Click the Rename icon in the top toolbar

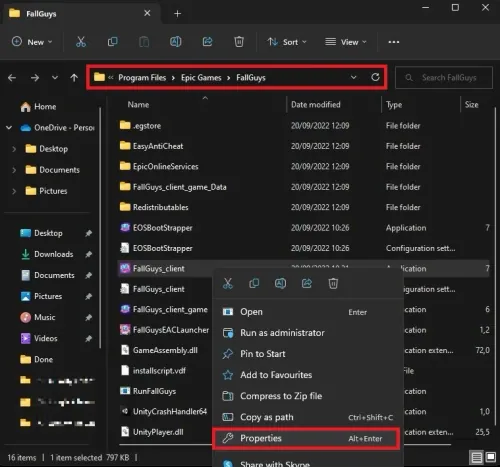(176, 42)
